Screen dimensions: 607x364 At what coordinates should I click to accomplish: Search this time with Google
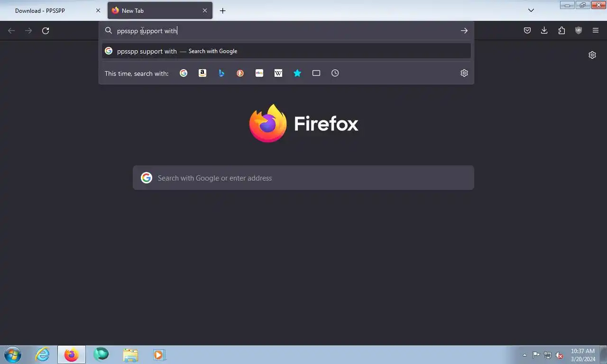click(184, 73)
